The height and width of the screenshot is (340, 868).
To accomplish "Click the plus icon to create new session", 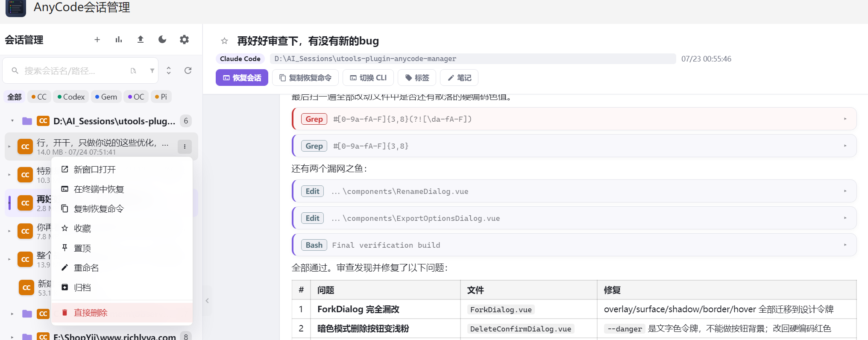I will click(97, 40).
